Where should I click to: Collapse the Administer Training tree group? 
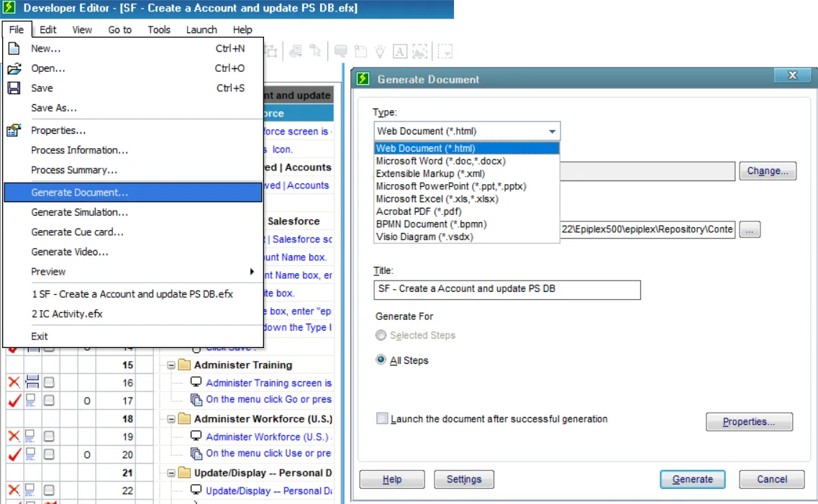coord(171,365)
